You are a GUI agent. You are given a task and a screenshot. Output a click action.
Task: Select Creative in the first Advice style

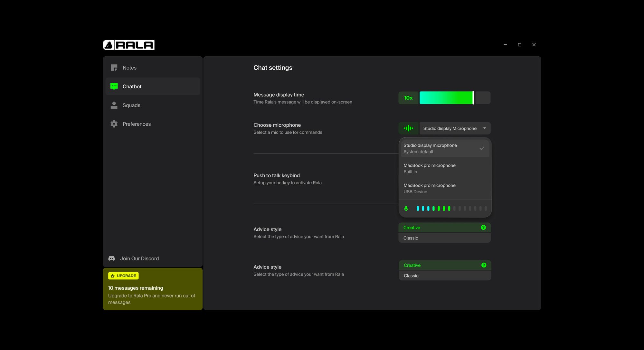(x=438, y=228)
